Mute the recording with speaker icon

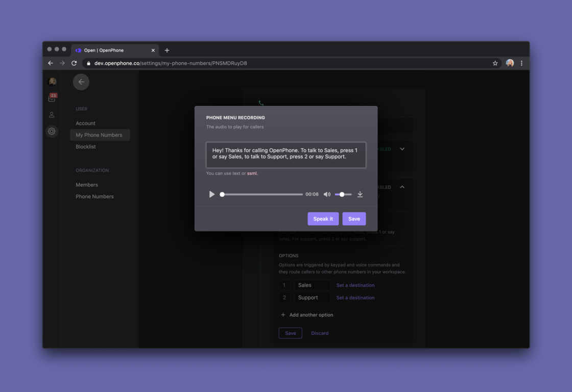point(327,194)
